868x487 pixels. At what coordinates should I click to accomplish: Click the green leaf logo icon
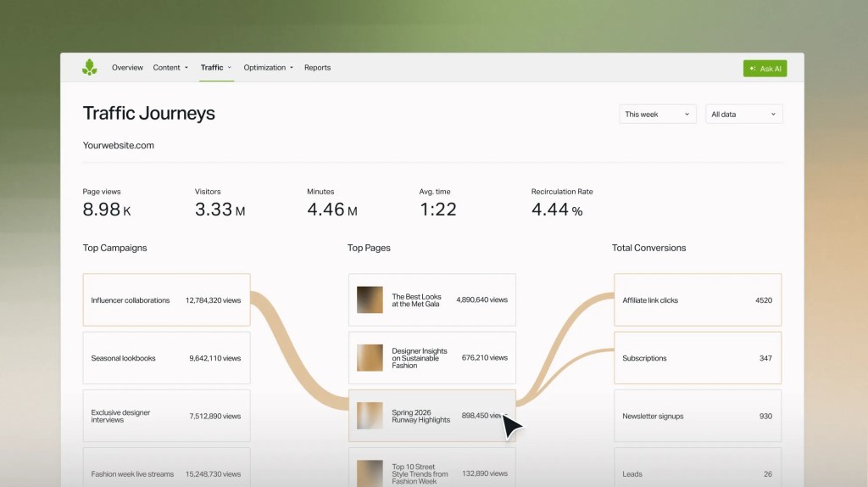(89, 68)
